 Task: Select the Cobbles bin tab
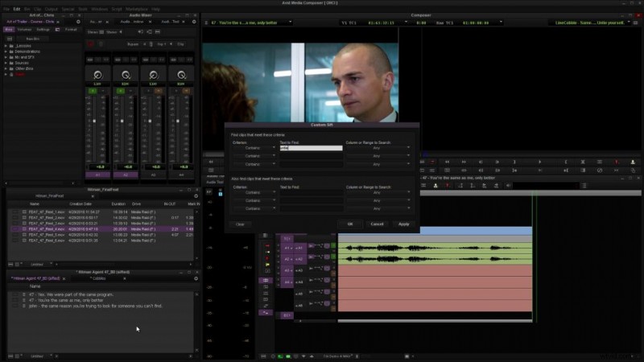[x=98, y=278]
